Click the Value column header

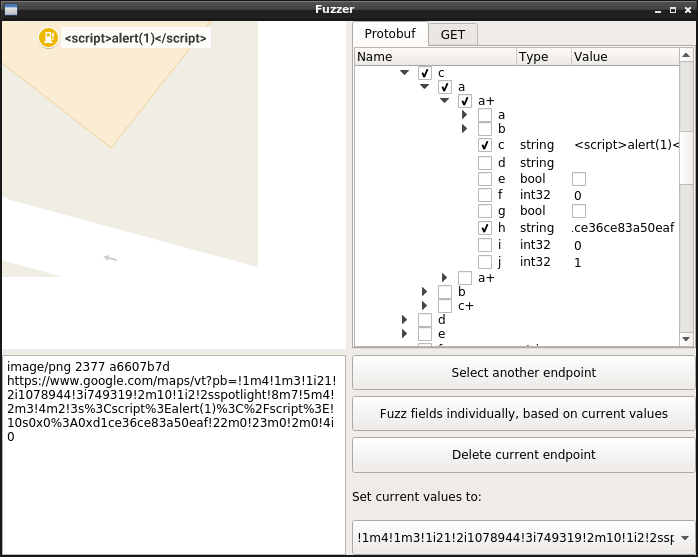pyautogui.click(x=625, y=57)
